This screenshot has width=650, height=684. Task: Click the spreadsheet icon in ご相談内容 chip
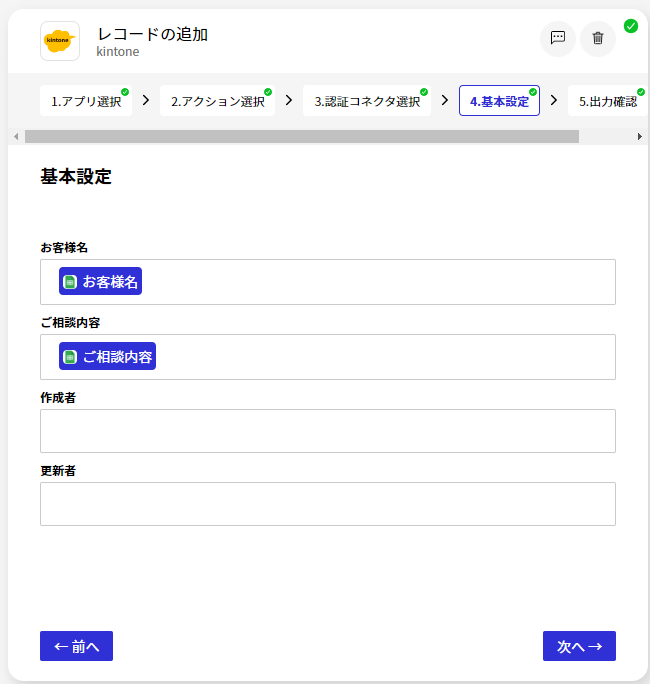tap(70, 357)
